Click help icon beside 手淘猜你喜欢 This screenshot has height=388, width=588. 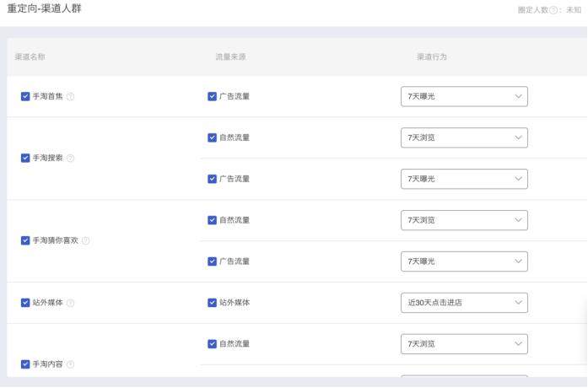86,241
